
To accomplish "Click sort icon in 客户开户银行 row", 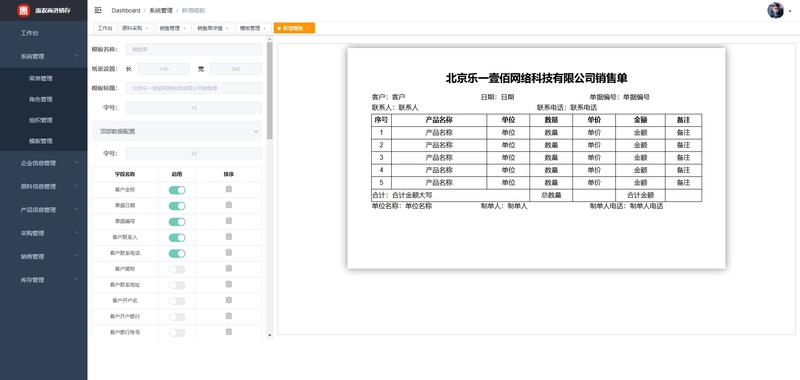I will [229, 316].
